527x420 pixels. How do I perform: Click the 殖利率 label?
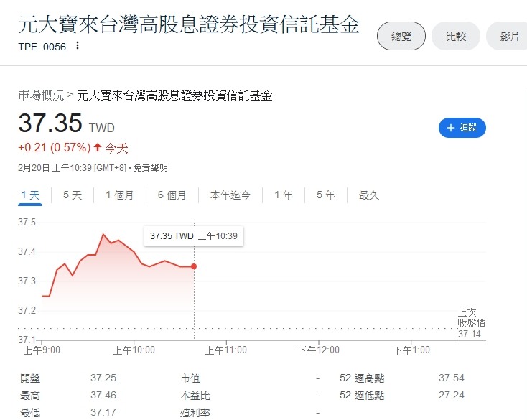[195, 413]
